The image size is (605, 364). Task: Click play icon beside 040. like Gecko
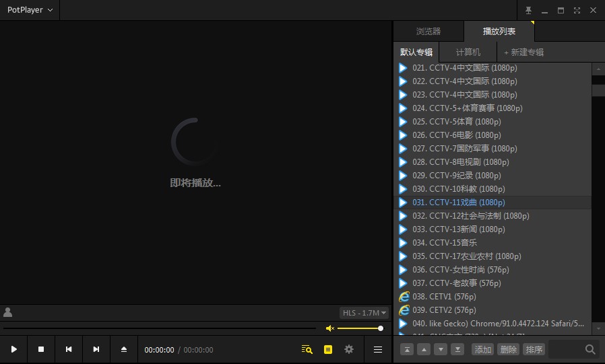pos(403,324)
